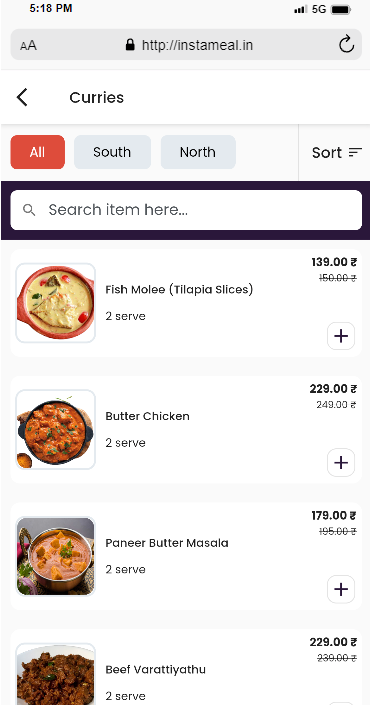
Task: View the Paneer Butter Masala photo
Action: pyautogui.click(x=56, y=556)
